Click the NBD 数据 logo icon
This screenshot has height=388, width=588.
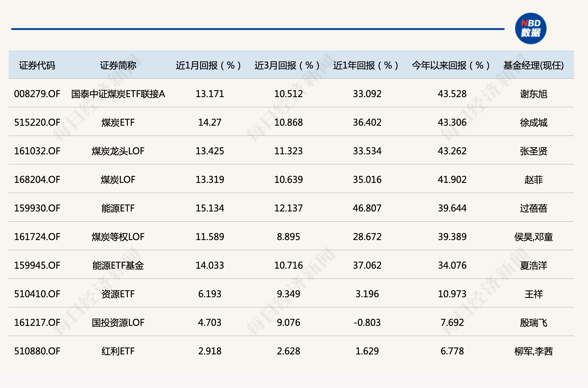pos(530,28)
